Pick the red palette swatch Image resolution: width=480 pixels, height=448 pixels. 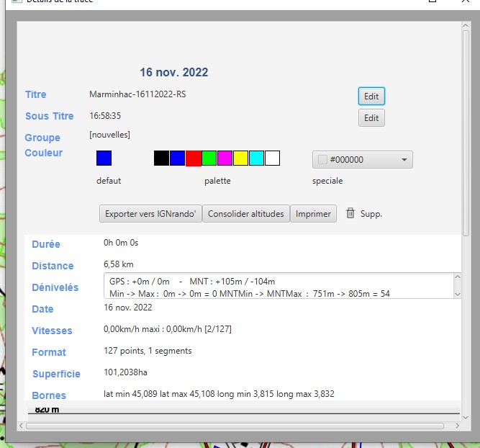193,158
